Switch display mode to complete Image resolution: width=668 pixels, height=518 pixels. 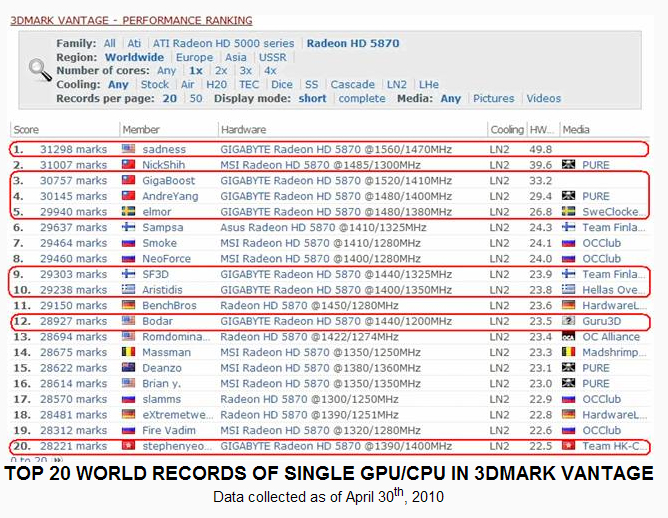click(362, 98)
